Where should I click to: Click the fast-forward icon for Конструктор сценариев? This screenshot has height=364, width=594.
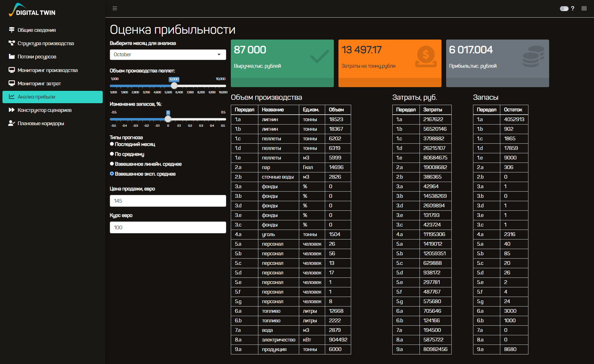[x=12, y=110]
